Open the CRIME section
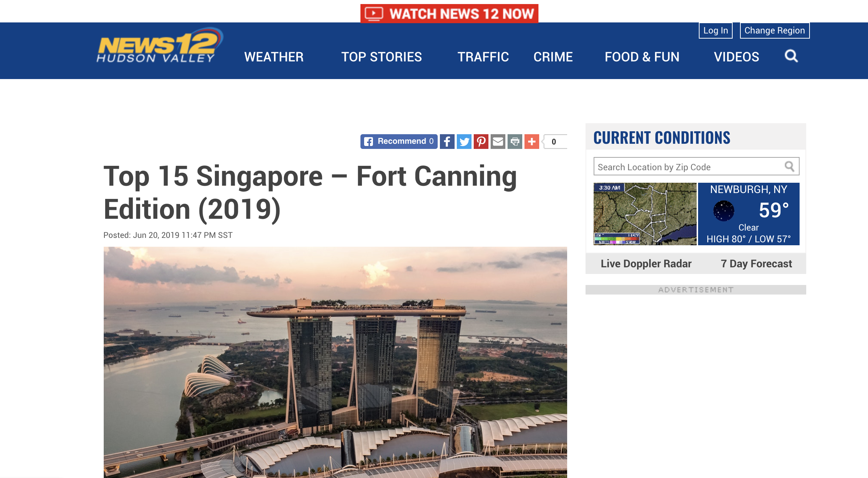 (x=553, y=57)
